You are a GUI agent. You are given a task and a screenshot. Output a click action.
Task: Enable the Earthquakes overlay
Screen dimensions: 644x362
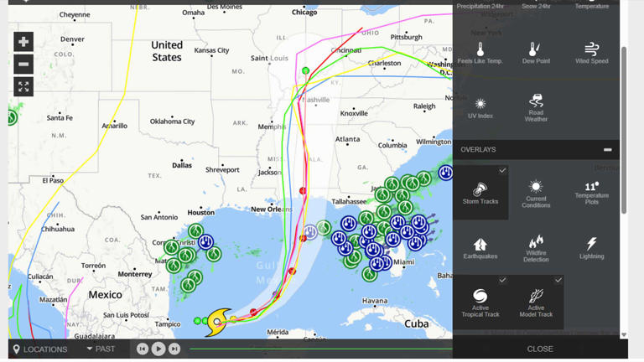480,248
